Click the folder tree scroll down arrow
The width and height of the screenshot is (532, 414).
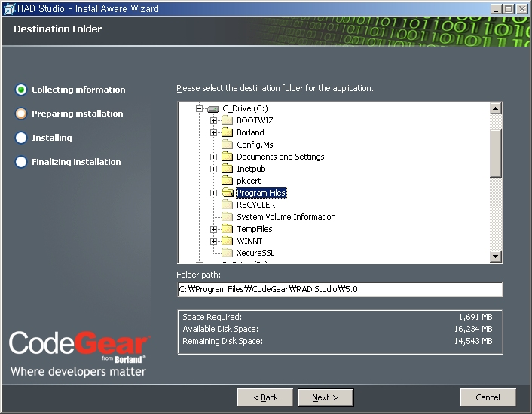click(x=496, y=257)
